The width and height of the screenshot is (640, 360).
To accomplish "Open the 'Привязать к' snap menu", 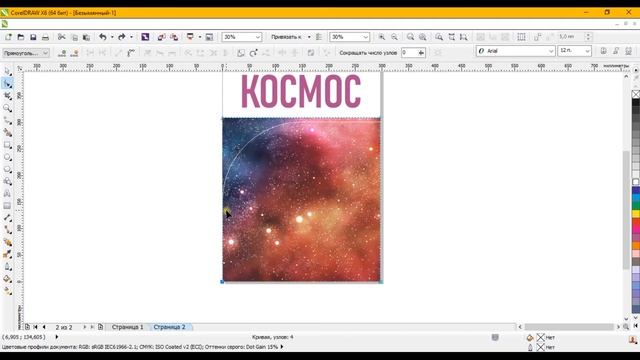I will 290,37.
